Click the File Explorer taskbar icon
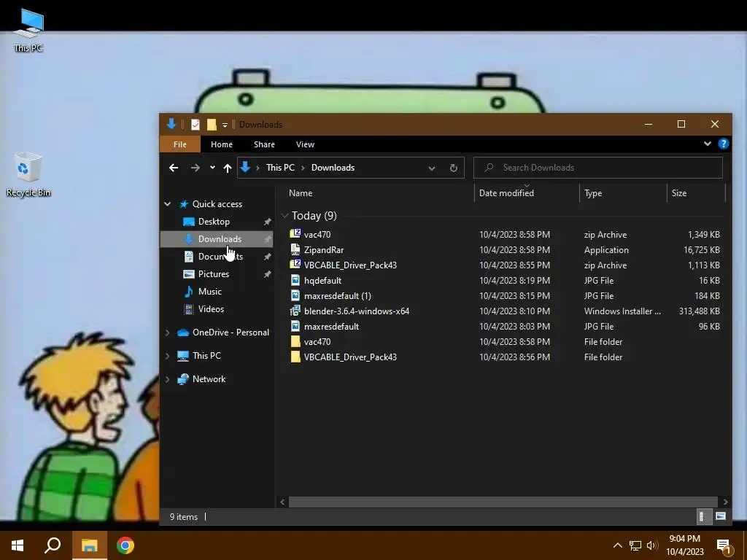Screen dimensions: 747x560 pyautogui.click(x=89, y=545)
